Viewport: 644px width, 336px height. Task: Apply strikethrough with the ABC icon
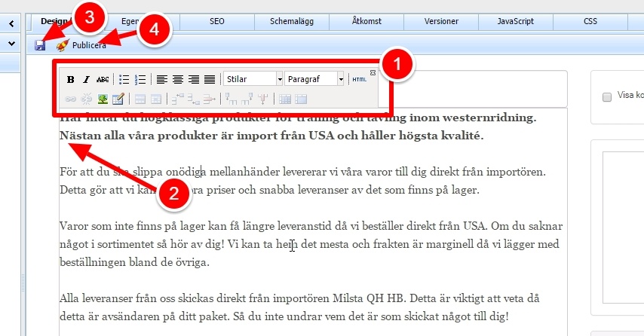pyautogui.click(x=103, y=79)
